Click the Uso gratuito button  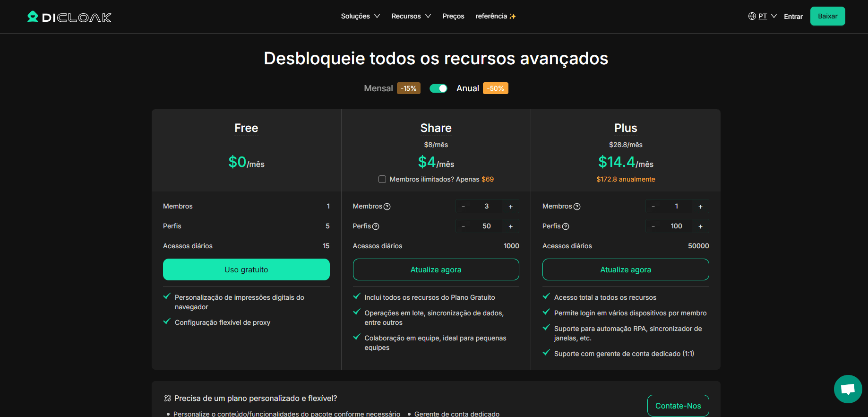point(246,269)
